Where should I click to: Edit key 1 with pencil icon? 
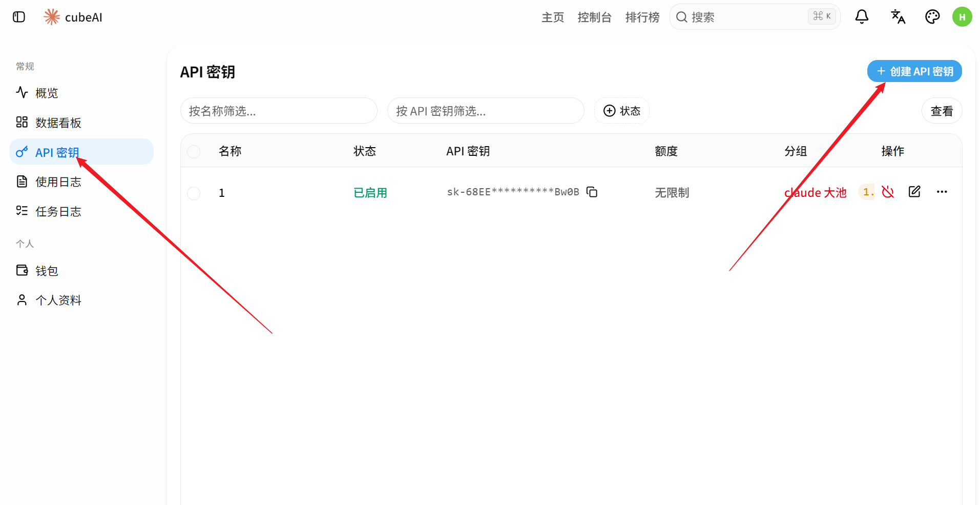(914, 192)
